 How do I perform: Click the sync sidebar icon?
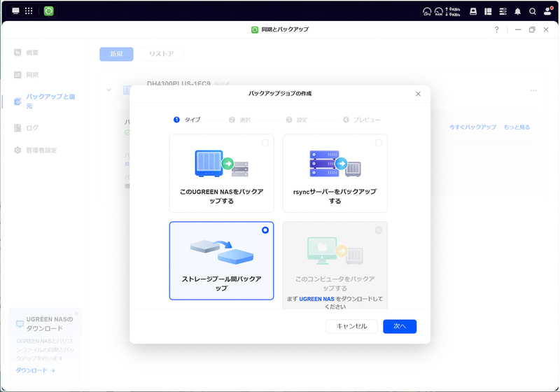[x=17, y=75]
